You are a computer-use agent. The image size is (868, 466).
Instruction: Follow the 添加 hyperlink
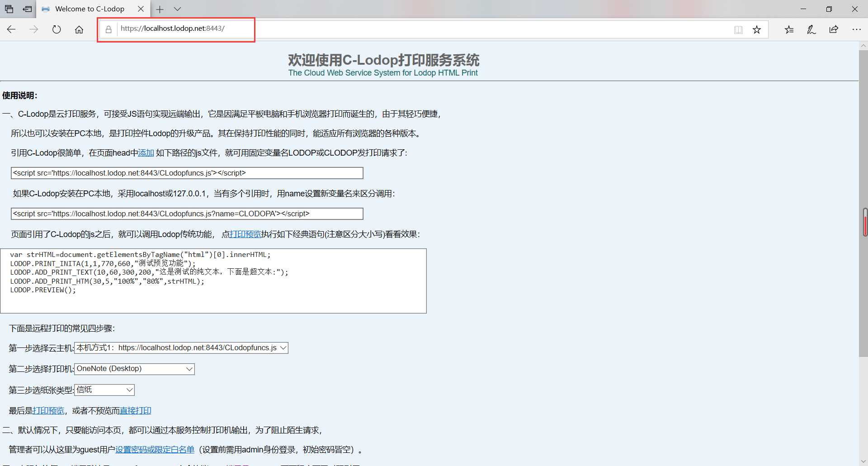[146, 153]
